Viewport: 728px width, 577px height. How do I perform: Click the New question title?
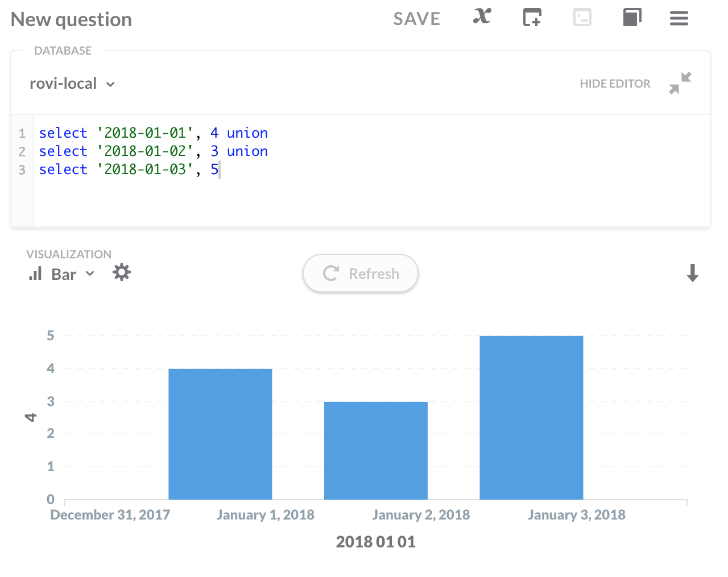click(71, 19)
